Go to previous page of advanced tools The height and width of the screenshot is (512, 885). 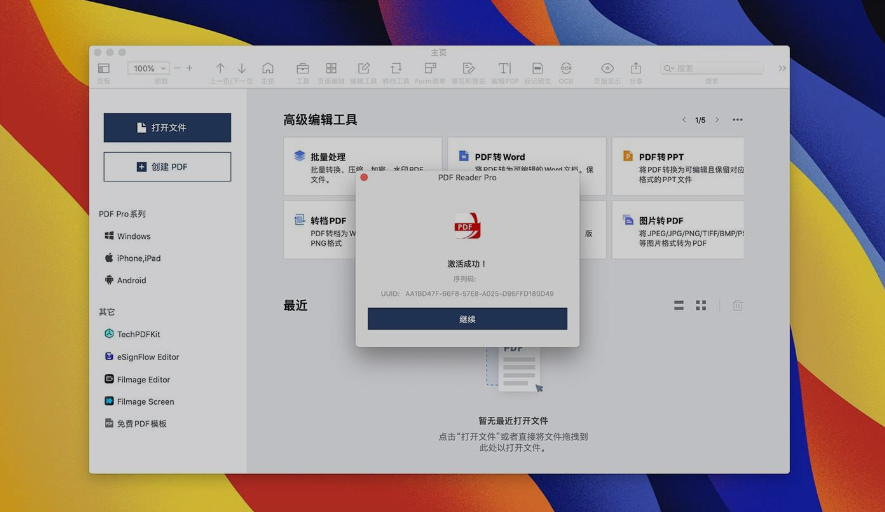tap(684, 120)
